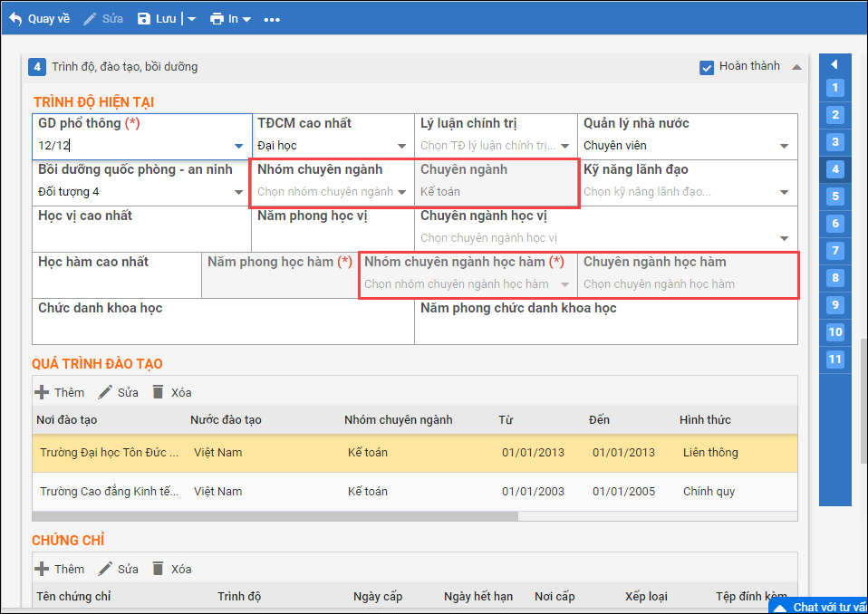
Task: Click Xóa trash icon in Chứng chỉ section
Action: (159, 569)
